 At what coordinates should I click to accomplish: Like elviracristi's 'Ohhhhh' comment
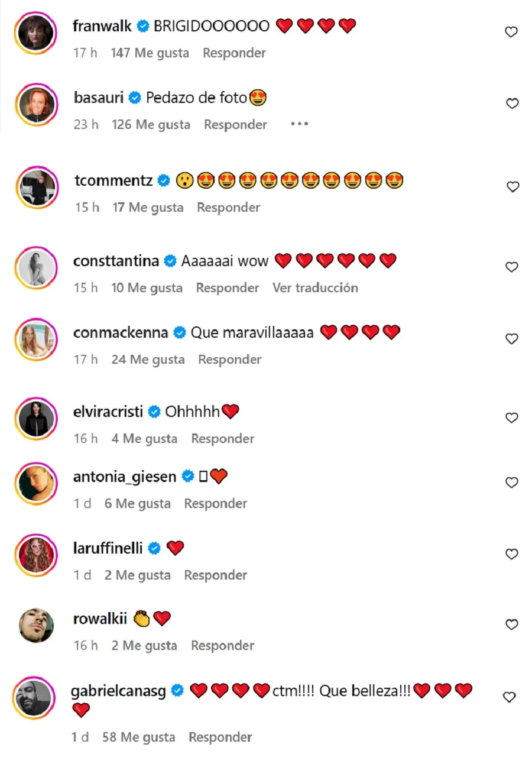pyautogui.click(x=512, y=418)
